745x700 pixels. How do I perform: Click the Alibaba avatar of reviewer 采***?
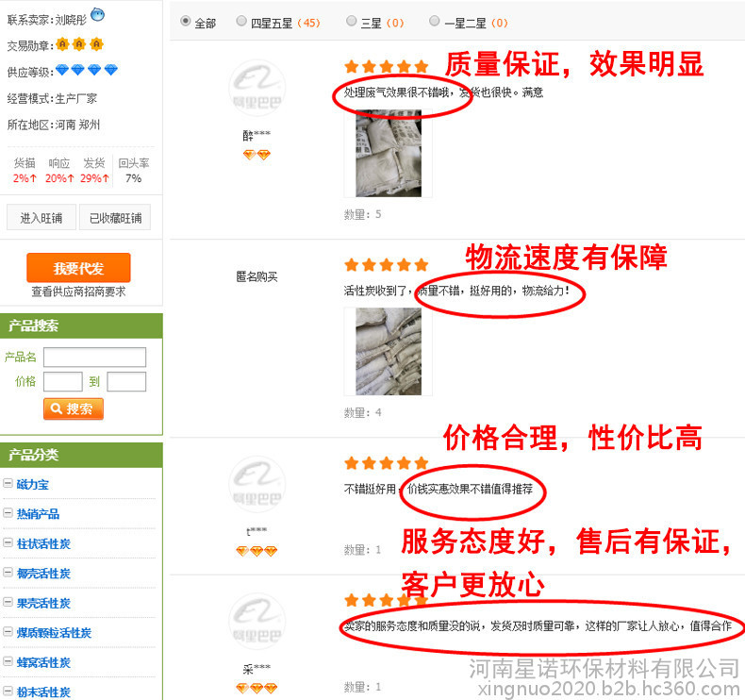point(257,622)
